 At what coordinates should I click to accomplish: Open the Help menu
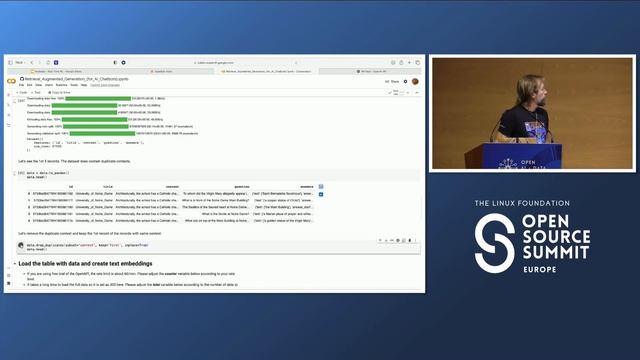[x=84, y=85]
